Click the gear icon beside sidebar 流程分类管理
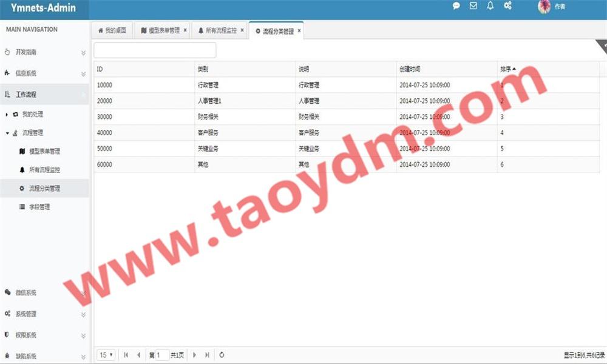This screenshot has height=364, width=607. (22, 189)
